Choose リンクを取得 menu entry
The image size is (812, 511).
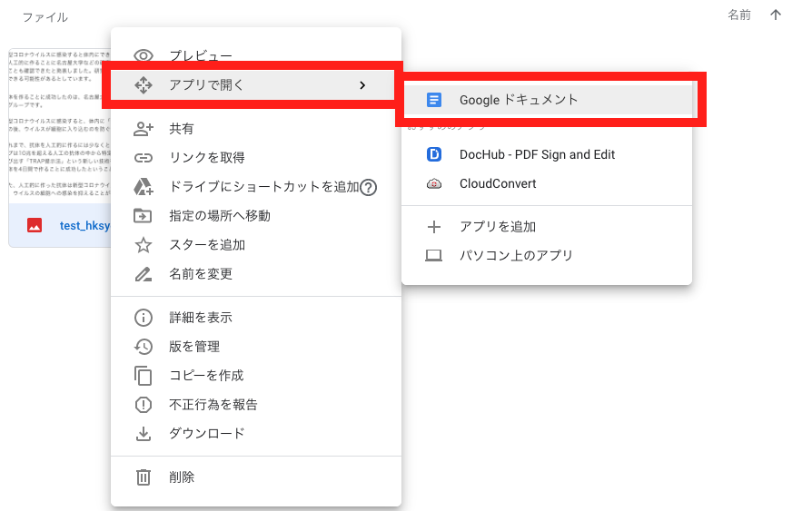coord(256,157)
